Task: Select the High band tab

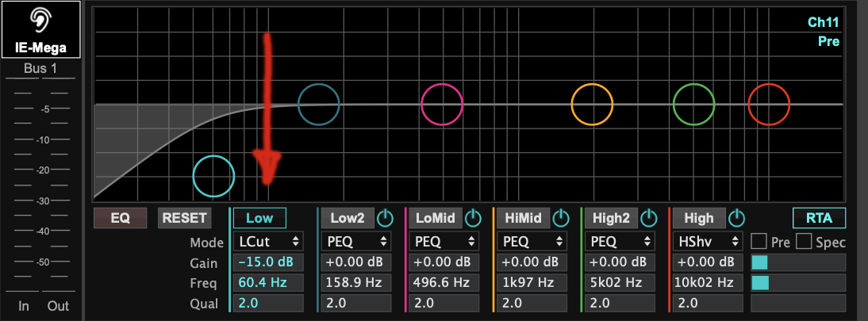Action: pos(699,218)
